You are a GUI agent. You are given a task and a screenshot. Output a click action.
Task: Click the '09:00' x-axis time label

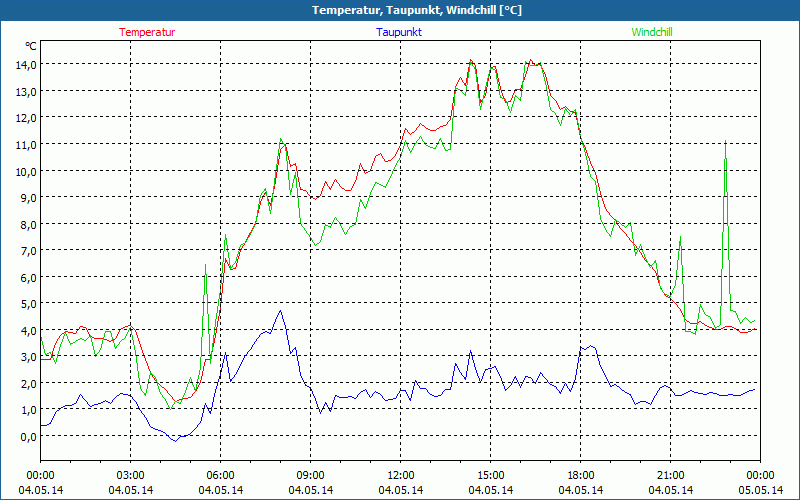(311, 476)
